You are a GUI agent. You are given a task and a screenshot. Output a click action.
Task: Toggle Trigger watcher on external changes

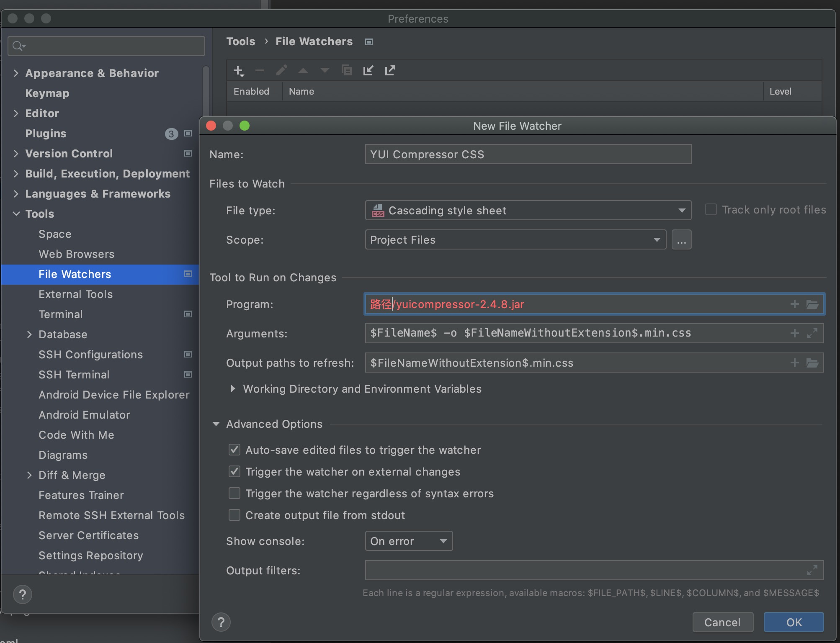click(234, 471)
